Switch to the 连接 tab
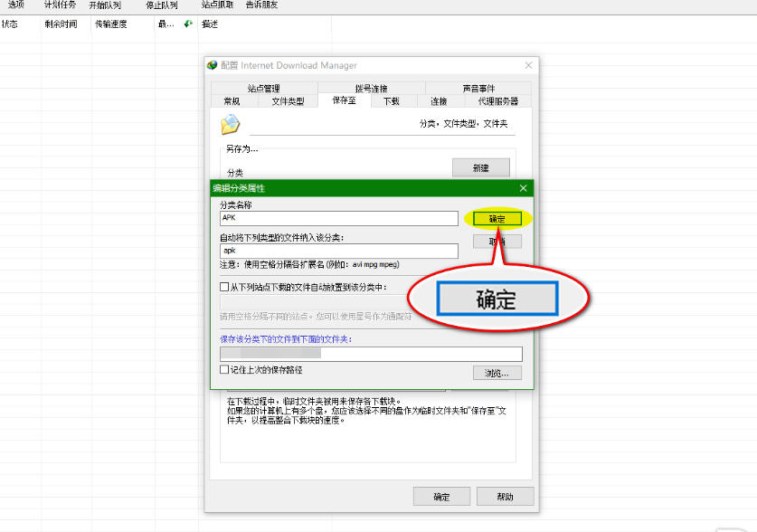Image resolution: width=757 pixels, height=532 pixels. pos(439,101)
